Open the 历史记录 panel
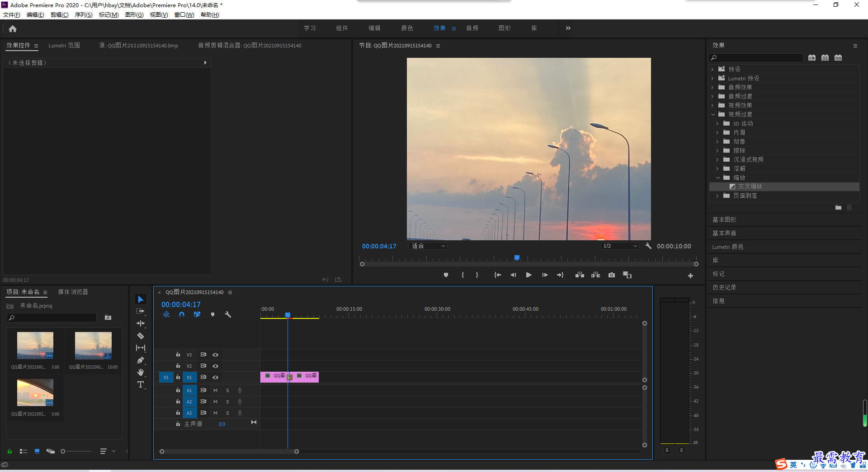The image size is (868, 472). [724, 287]
